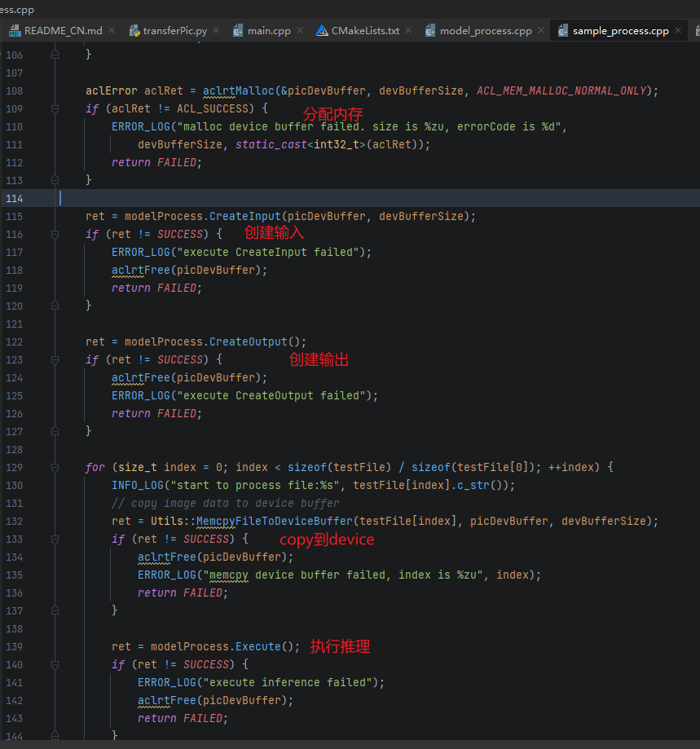Click static_cast keyword on line 111
Image resolution: width=700 pixels, height=749 pixels.
coord(271,145)
